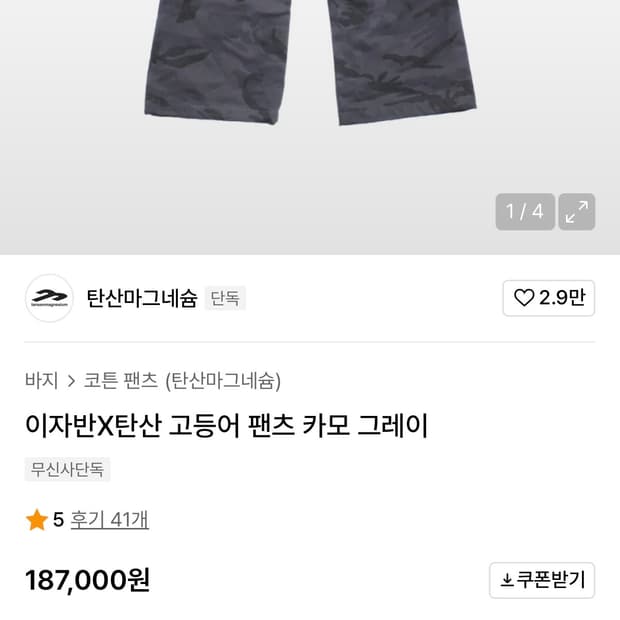Open the 탄산마그네슘 brand logo
Viewport: 620px width, 620px height.
[49, 298]
